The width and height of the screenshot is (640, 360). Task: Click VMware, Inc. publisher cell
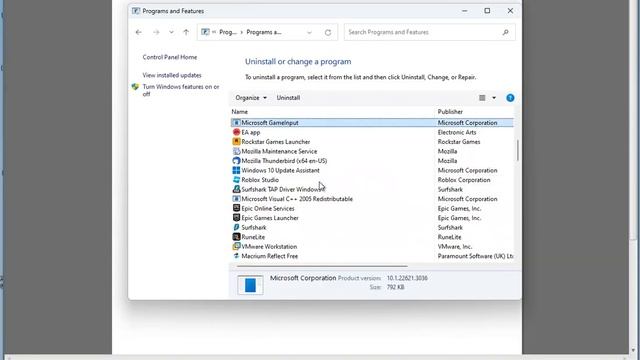[x=455, y=247]
